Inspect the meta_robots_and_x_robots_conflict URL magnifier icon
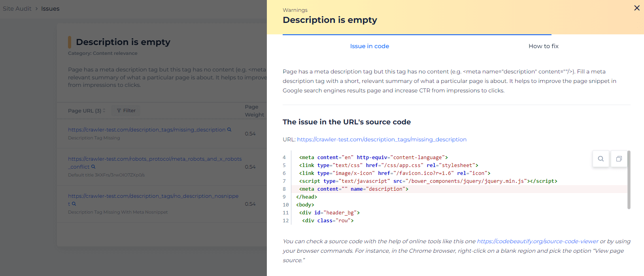This screenshot has width=644, height=276. pos(93,167)
